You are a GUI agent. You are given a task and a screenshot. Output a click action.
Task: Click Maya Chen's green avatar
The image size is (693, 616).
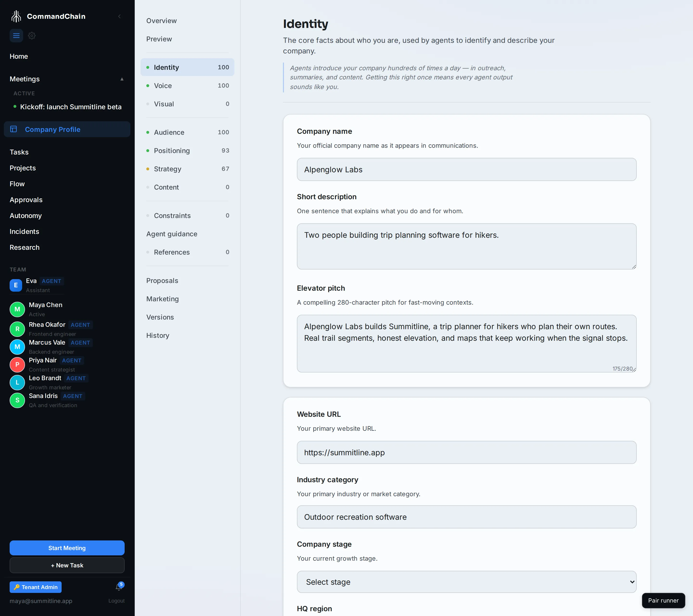(17, 309)
